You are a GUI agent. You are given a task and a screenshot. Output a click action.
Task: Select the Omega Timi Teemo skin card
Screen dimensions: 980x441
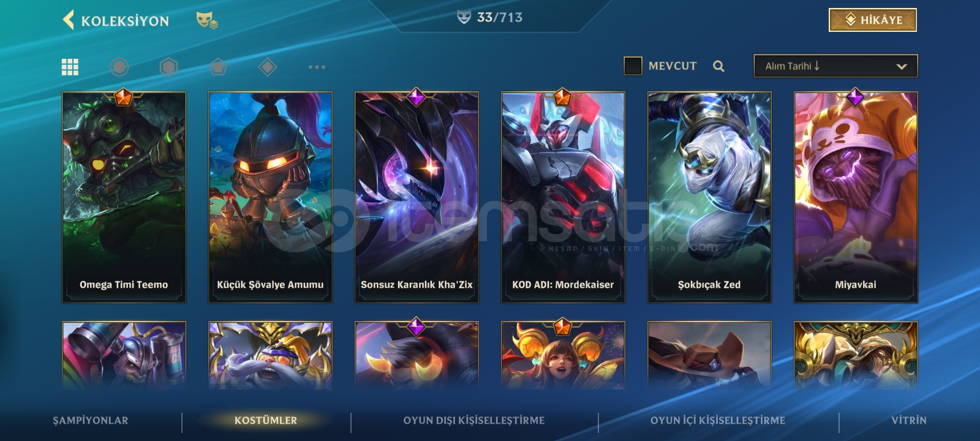(x=124, y=197)
